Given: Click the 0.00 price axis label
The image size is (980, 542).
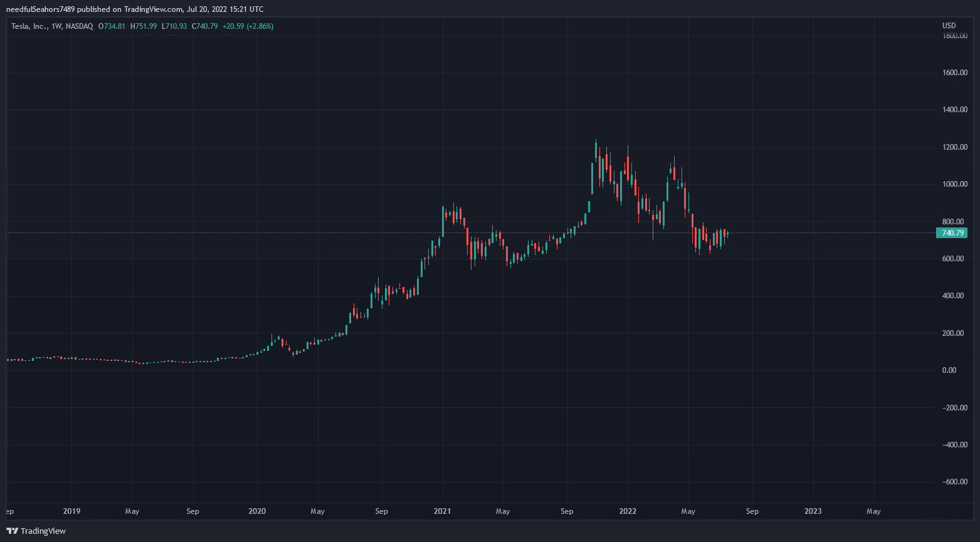Looking at the screenshot, I should (949, 370).
